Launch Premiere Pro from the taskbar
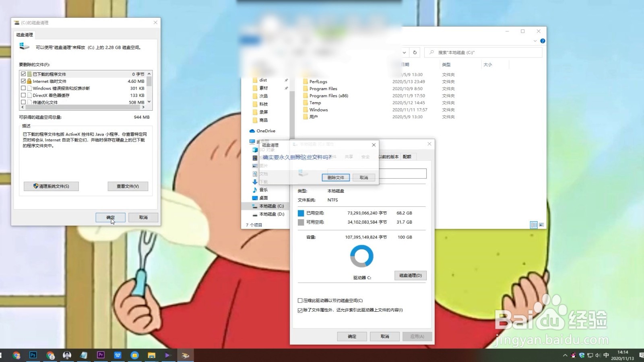644x362 pixels. (101, 355)
